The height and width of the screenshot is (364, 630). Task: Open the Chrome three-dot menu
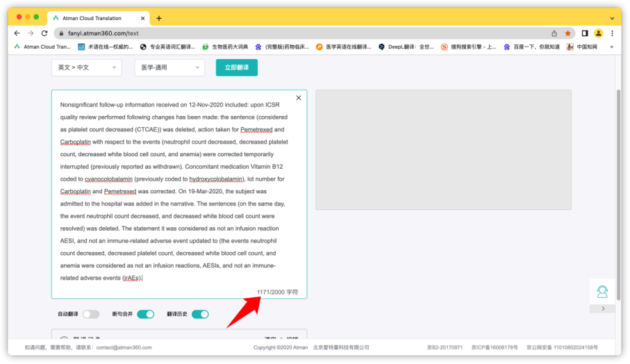coord(612,33)
